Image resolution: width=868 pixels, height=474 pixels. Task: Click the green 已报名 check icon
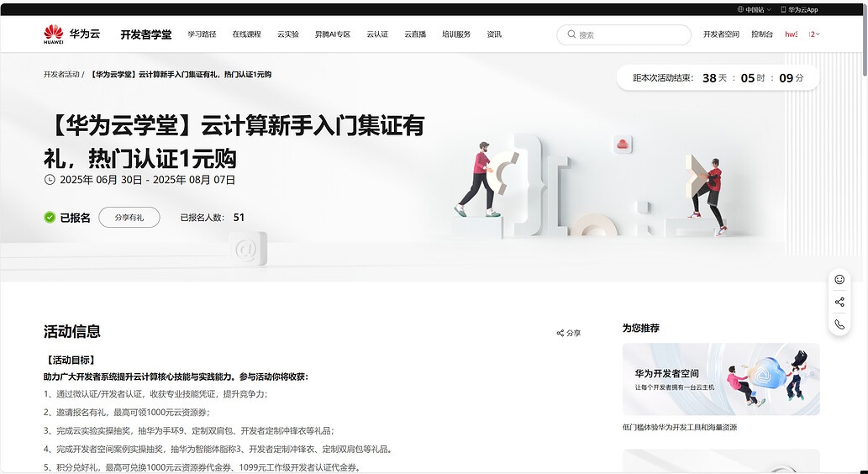click(50, 217)
